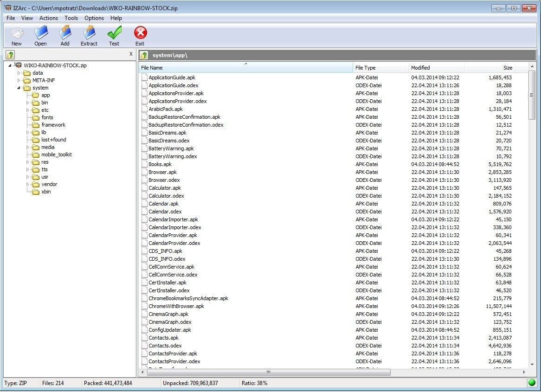Select the file Browser.apk
Screen dimensions: 541x392
click(162, 172)
